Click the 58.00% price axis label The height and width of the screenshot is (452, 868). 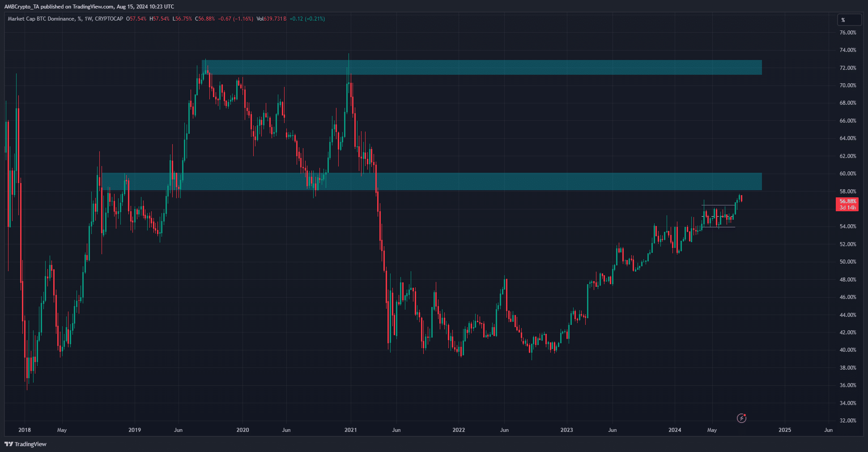coord(848,192)
